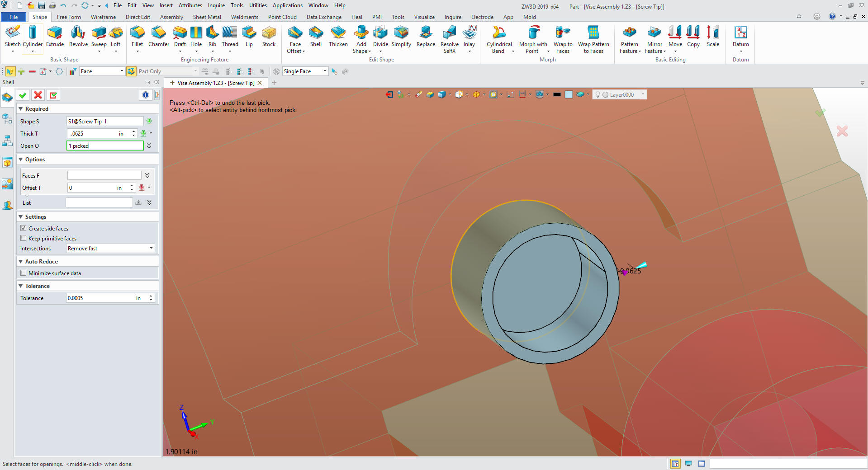Image resolution: width=868 pixels, height=470 pixels.
Task: Open the Assembly ribbon tab
Action: (171, 17)
